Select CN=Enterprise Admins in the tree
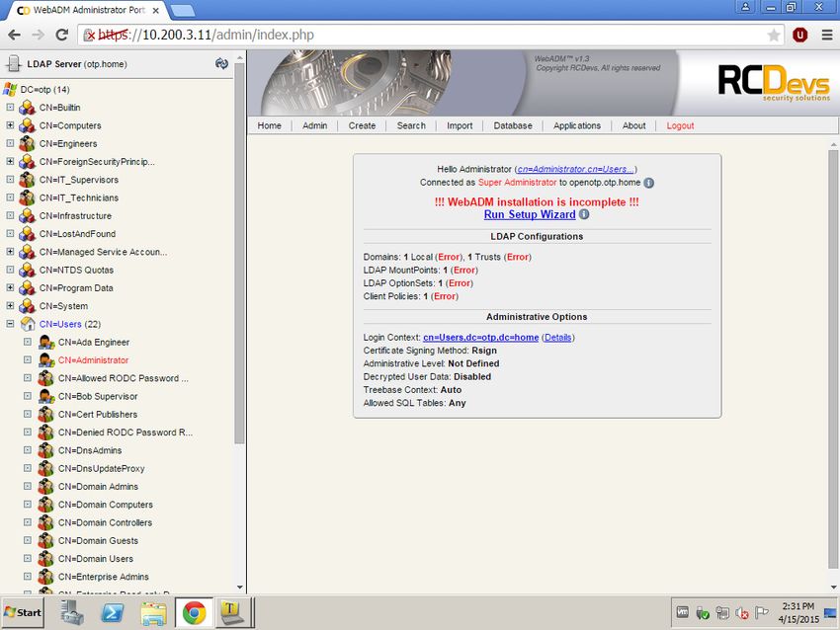 [104, 577]
